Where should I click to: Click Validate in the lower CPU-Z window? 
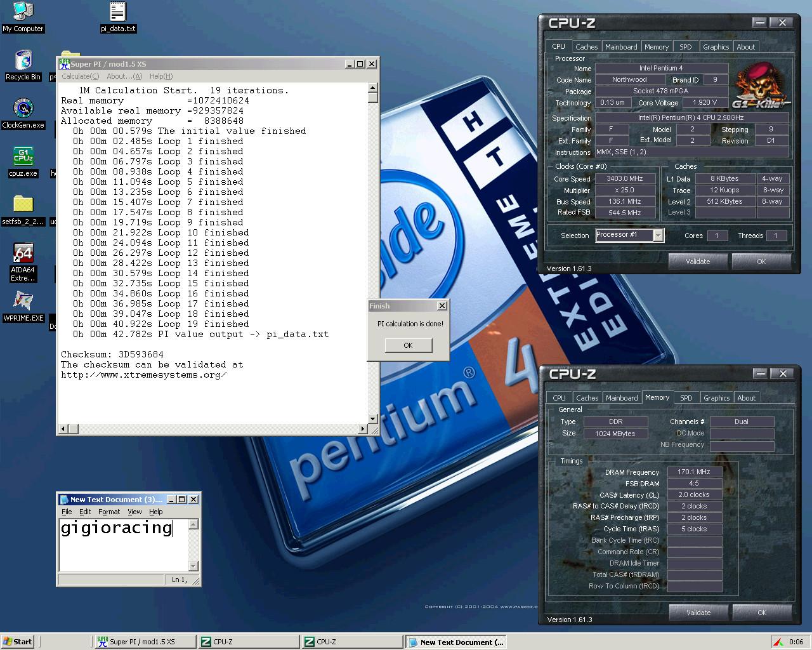698,613
